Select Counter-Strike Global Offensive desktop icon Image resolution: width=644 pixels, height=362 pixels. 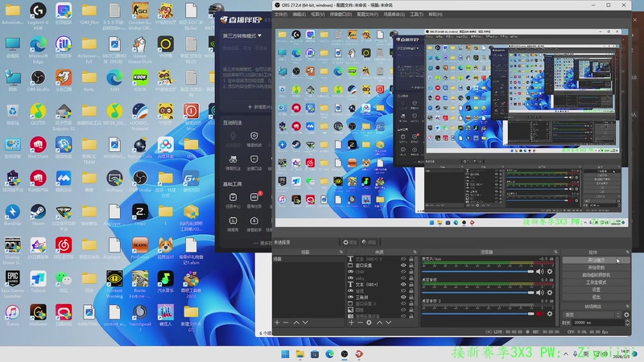point(139,14)
